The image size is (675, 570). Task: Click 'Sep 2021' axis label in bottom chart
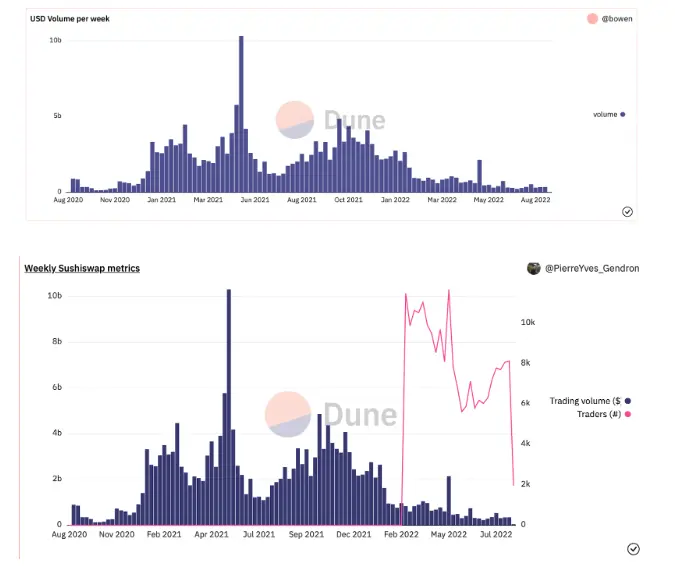[306, 534]
